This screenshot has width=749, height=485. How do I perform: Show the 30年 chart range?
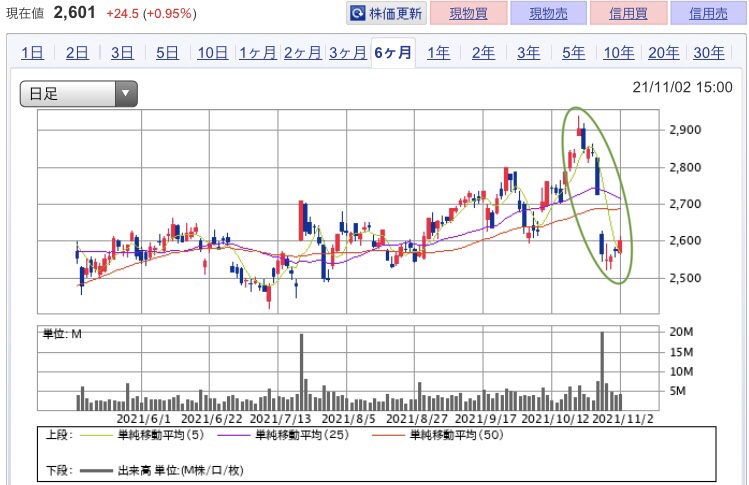(709, 53)
